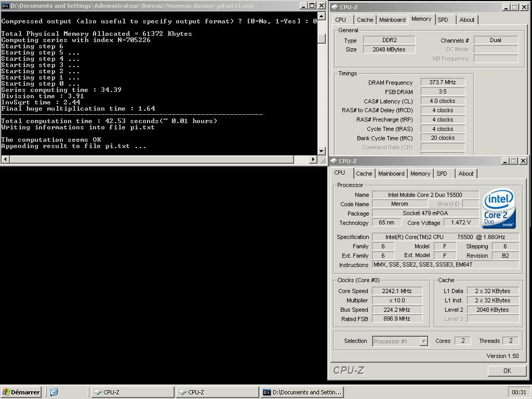Click console scrollbar up arrow
The image size is (532, 399).
pyautogui.click(x=322, y=16)
